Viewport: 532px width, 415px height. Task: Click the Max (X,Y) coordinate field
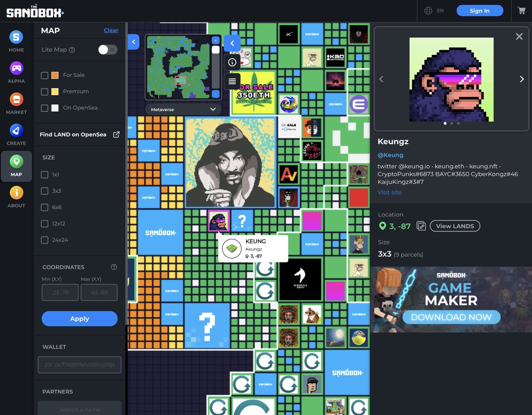click(x=99, y=293)
